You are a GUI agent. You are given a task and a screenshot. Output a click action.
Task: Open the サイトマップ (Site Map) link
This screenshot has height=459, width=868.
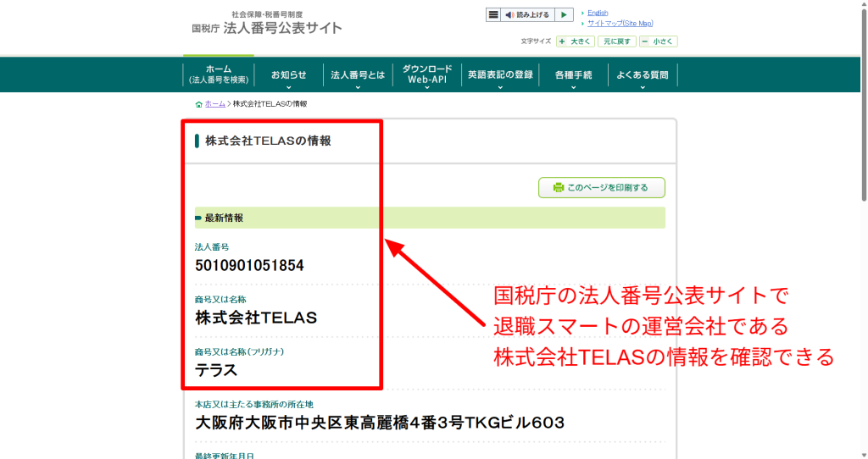tap(620, 23)
